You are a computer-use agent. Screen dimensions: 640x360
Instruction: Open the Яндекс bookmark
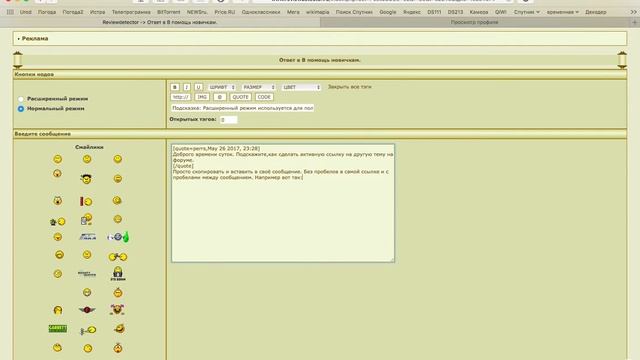411,12
